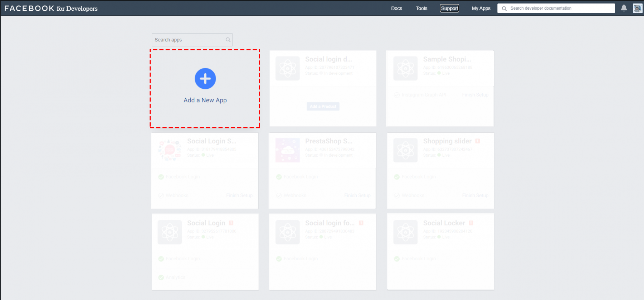
Task: Click the Sample Shopi... app title
Action: point(447,59)
